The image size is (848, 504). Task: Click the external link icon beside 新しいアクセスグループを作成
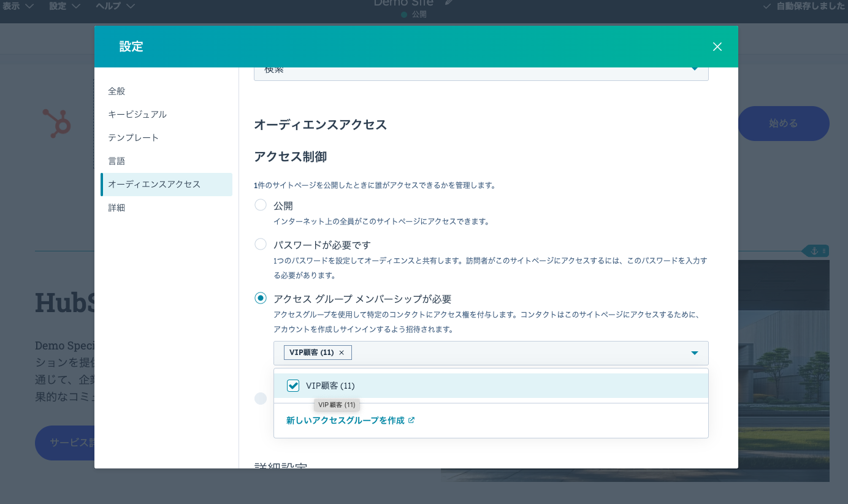coord(411,421)
